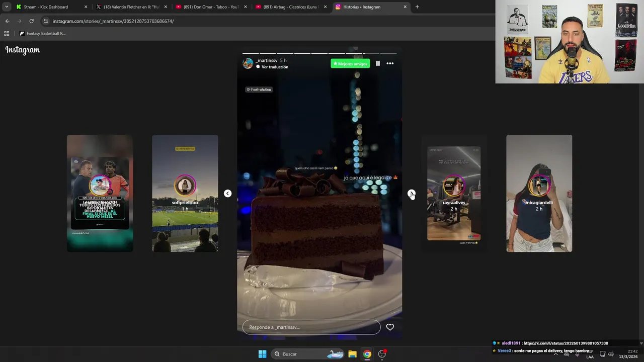
Task: Click the Instagram logo
Action: point(23,50)
